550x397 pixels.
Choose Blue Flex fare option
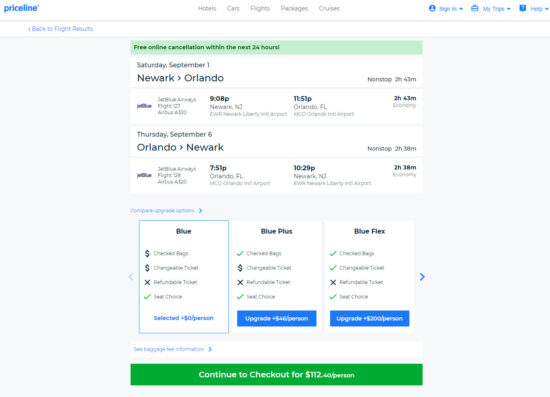(x=370, y=277)
